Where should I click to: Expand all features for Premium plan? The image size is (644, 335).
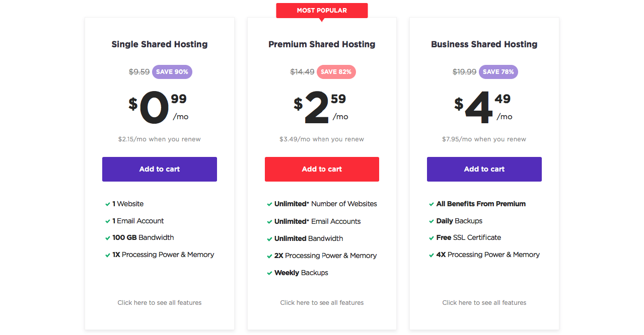322,303
